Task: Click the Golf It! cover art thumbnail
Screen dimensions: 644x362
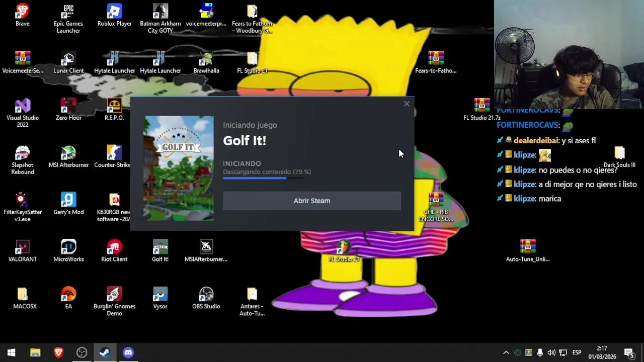Action: point(179,168)
